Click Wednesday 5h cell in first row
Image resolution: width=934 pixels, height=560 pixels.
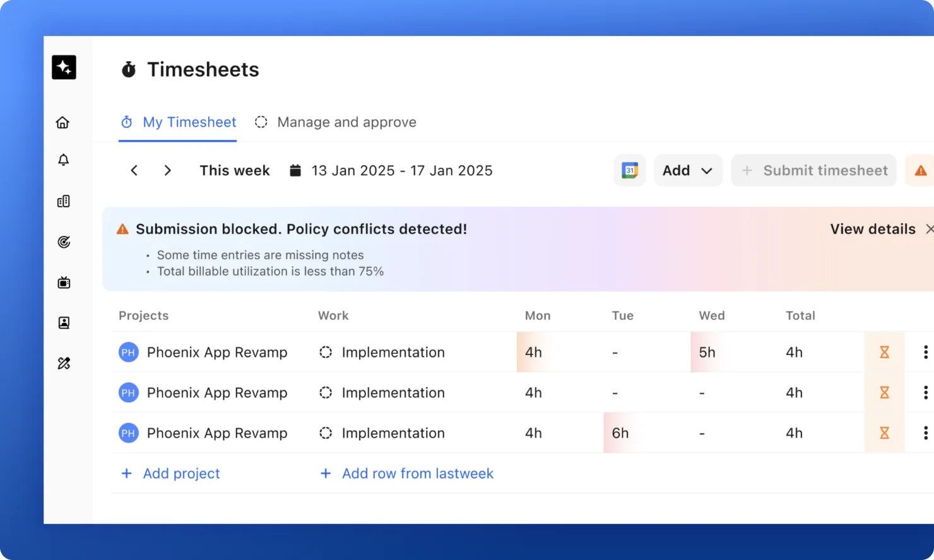pos(734,352)
